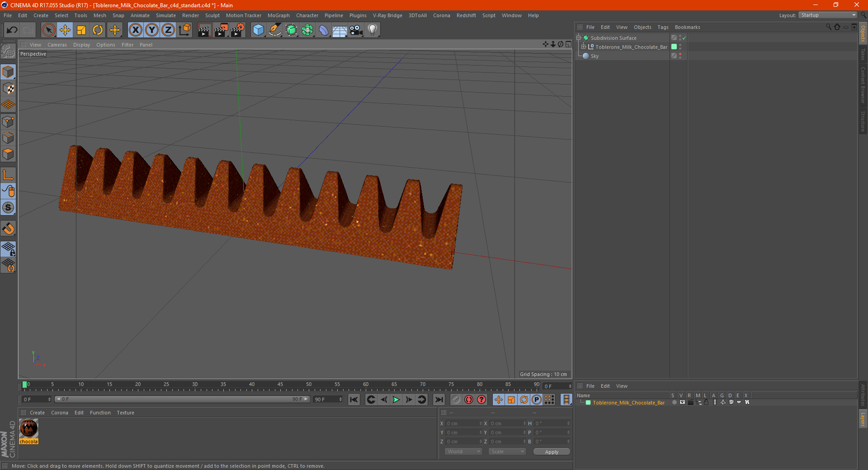The height and width of the screenshot is (470, 868).
Task: Toggle Autokeying button
Action: [x=469, y=399]
